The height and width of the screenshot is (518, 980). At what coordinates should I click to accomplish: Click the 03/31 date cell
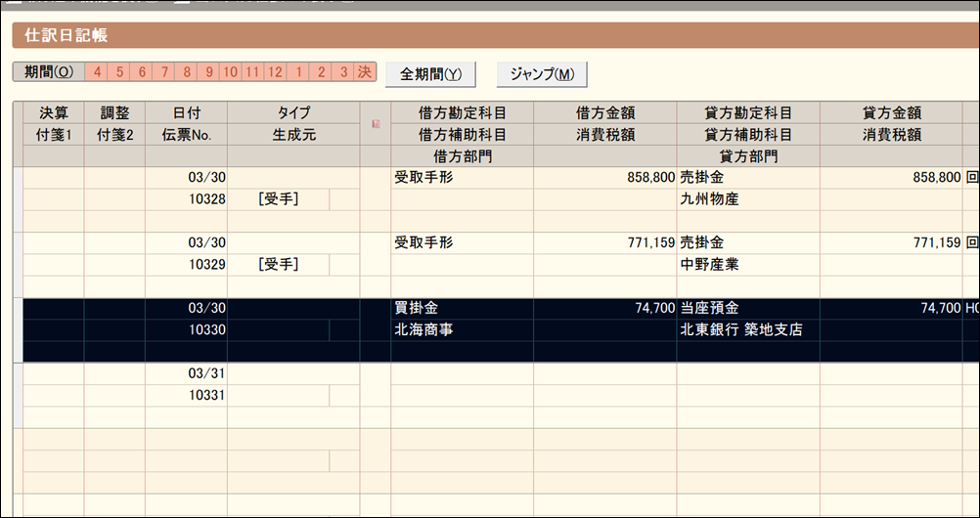pos(186,373)
